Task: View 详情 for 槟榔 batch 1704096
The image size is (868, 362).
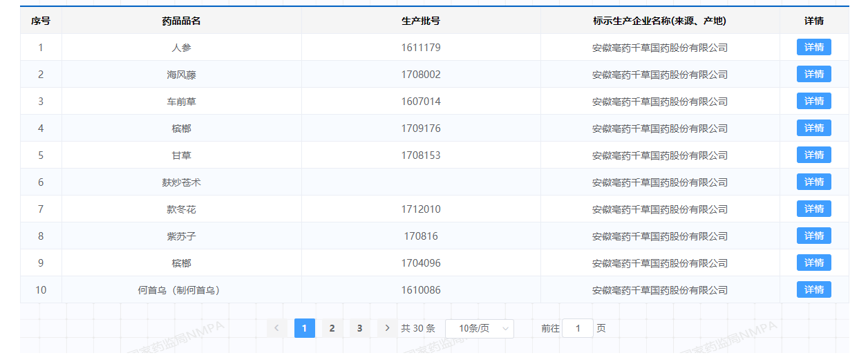Action: pyautogui.click(x=813, y=263)
